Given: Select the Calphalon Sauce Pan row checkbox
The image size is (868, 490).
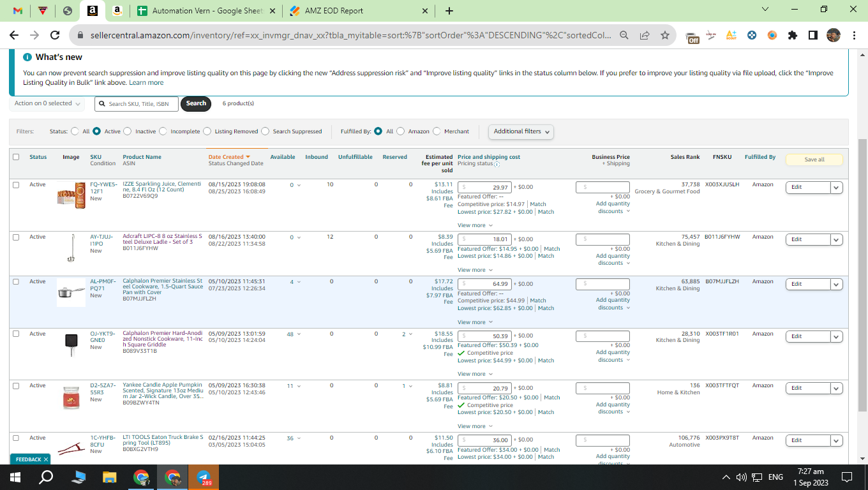Looking at the screenshot, I should point(16,282).
